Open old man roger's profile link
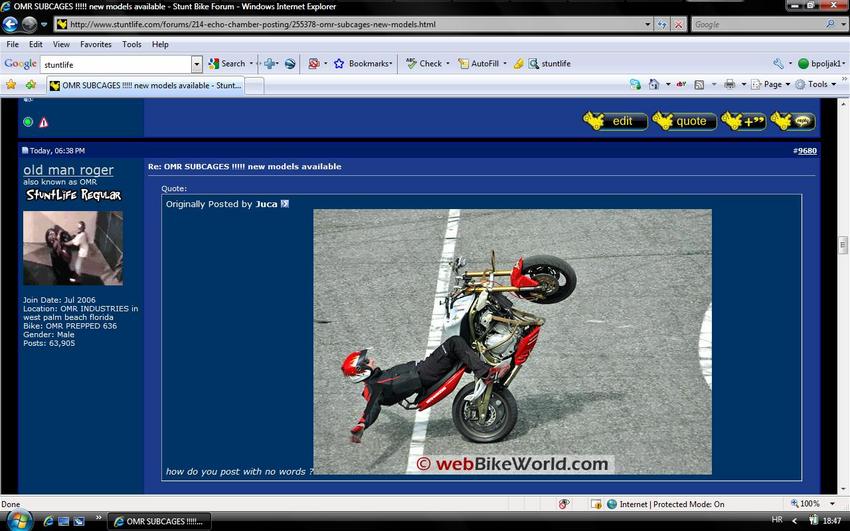The image size is (850, 531). pyautogui.click(x=68, y=170)
